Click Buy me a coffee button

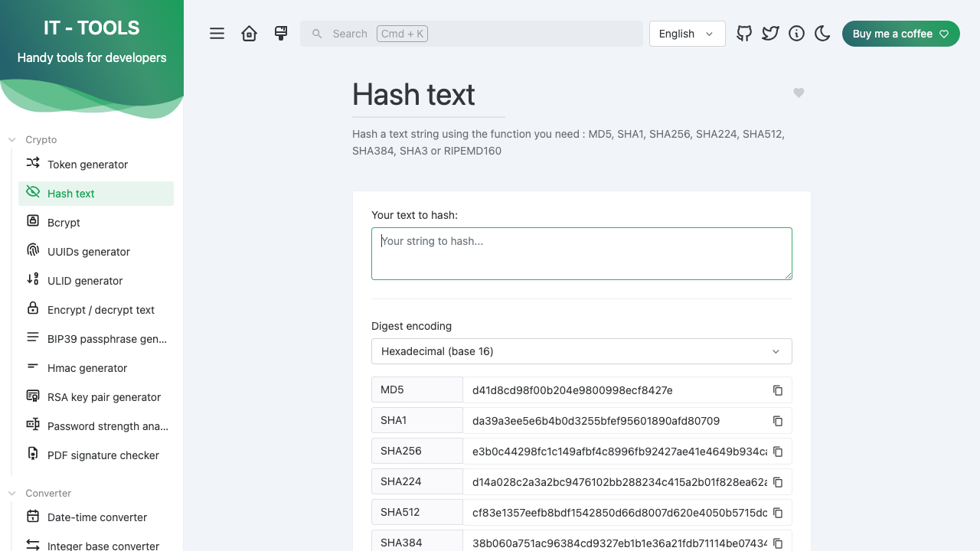pyautogui.click(x=900, y=34)
